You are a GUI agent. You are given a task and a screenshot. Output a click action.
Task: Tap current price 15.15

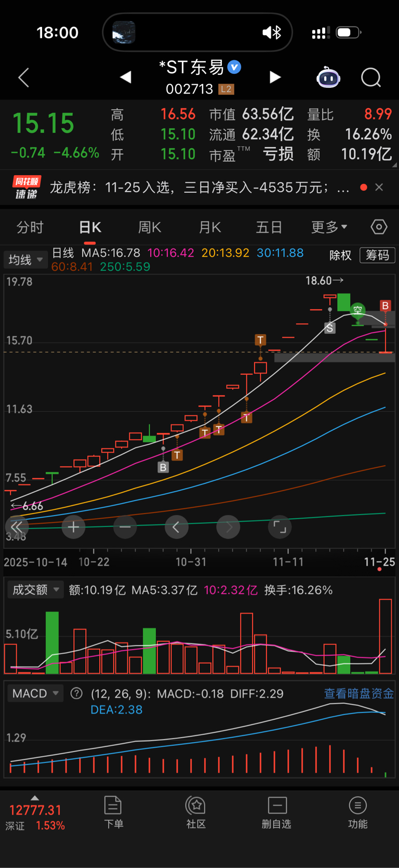44,123
